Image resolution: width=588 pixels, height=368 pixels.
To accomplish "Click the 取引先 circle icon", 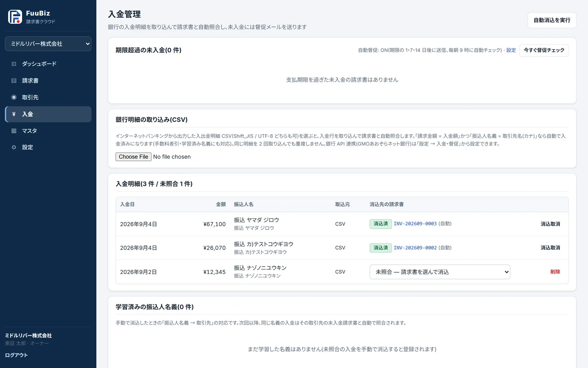I will click(x=14, y=97).
